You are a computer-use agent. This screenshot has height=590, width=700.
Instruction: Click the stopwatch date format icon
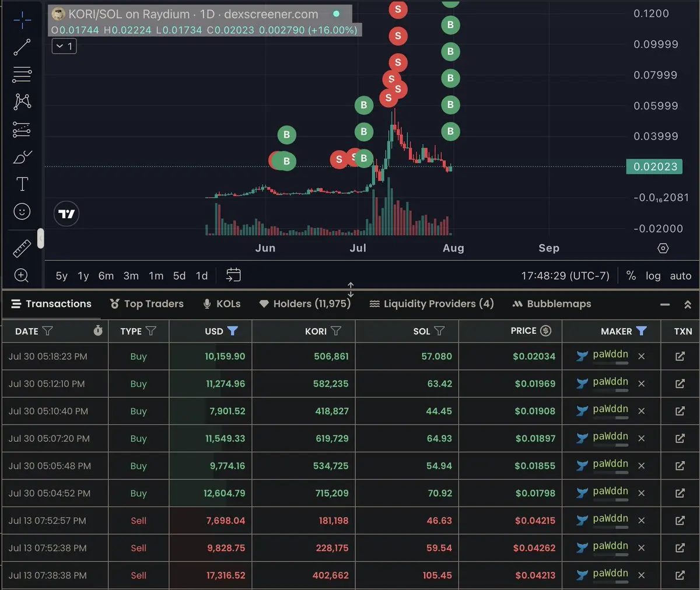point(98,331)
